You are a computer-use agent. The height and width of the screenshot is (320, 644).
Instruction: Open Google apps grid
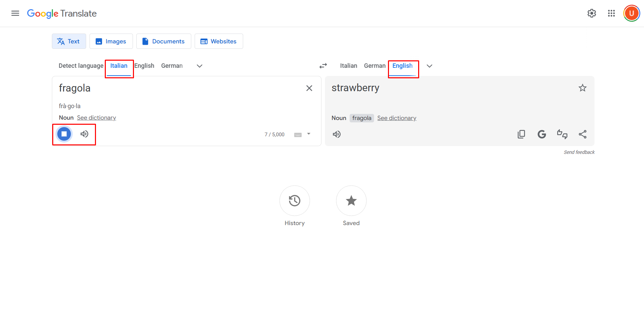point(611,13)
